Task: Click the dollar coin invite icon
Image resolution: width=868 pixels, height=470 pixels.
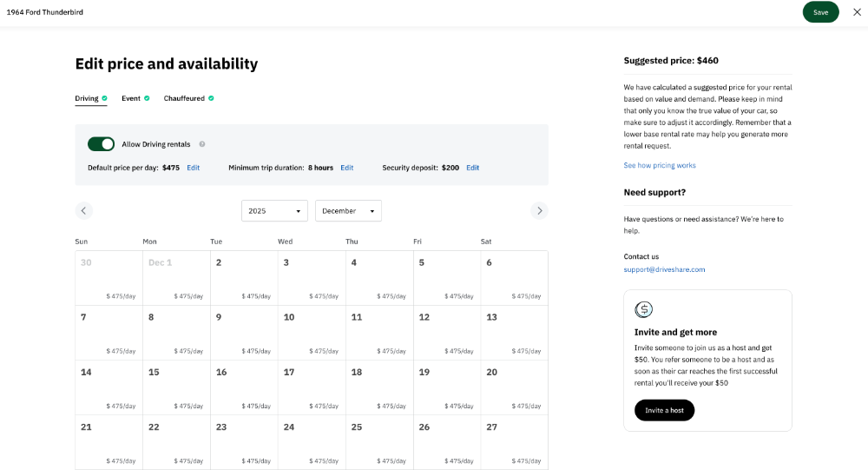Action: pos(643,309)
